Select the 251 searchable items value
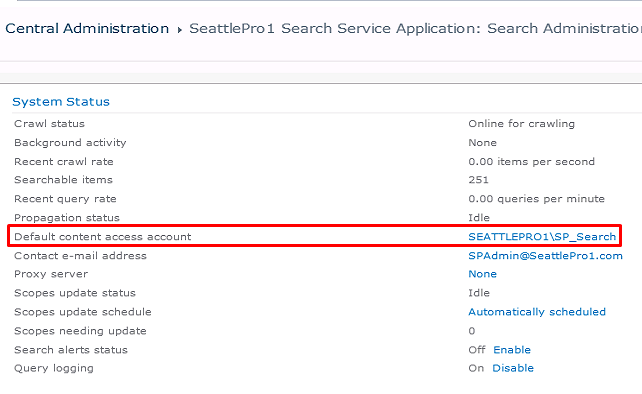Image resolution: width=642 pixels, height=394 pixels. pyautogui.click(x=478, y=180)
